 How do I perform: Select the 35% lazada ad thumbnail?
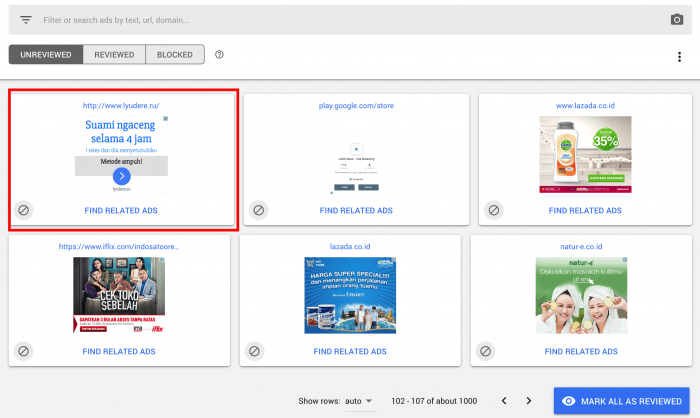point(585,155)
